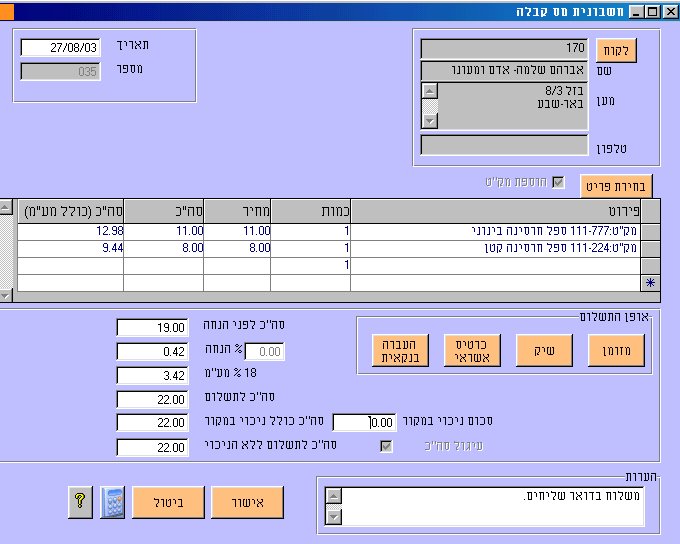Cancel with the ביטול button
Viewport: 680px width, 544px height.
[x=168, y=502]
